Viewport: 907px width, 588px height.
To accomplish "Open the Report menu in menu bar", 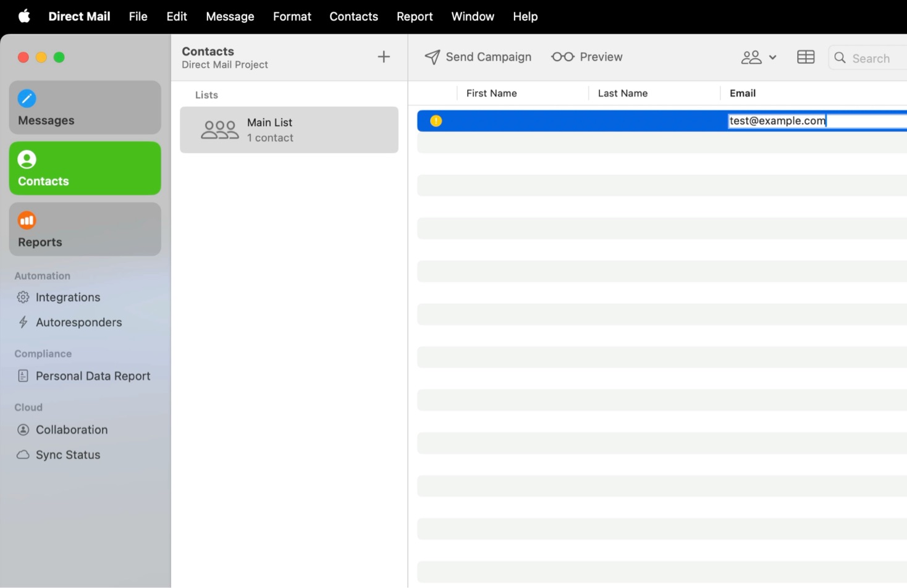I will pyautogui.click(x=414, y=17).
